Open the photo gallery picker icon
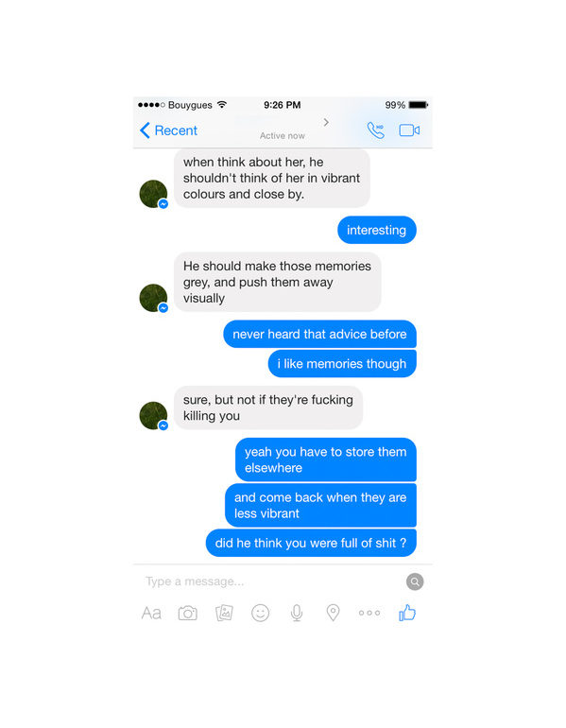 224,613
